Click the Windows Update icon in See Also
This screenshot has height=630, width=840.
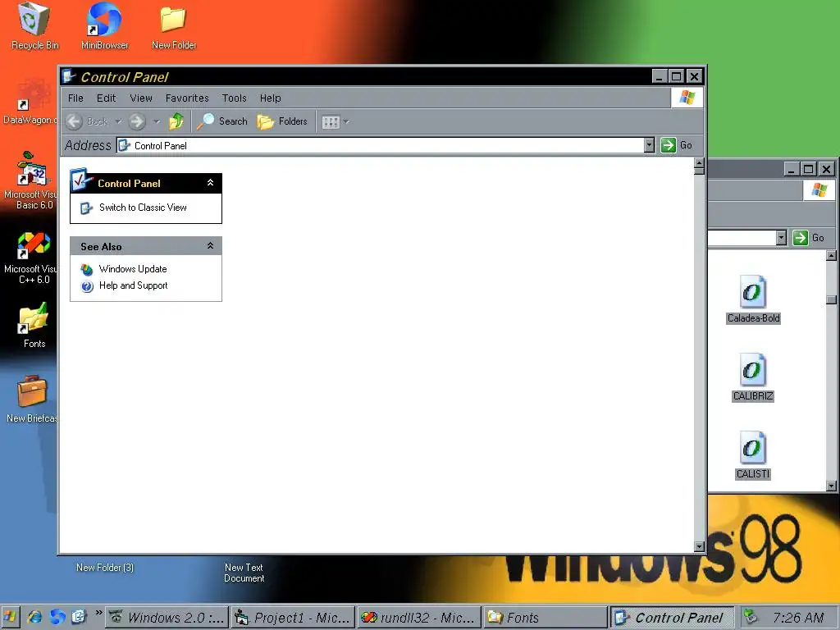point(87,269)
